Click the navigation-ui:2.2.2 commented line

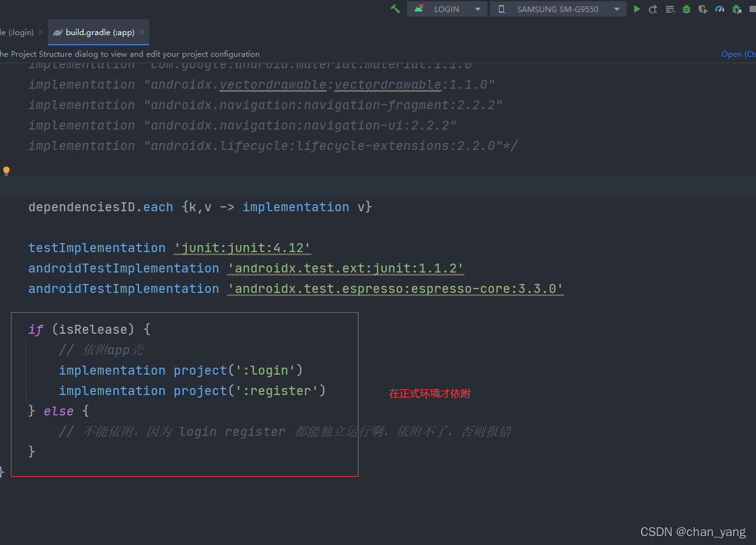coord(242,125)
